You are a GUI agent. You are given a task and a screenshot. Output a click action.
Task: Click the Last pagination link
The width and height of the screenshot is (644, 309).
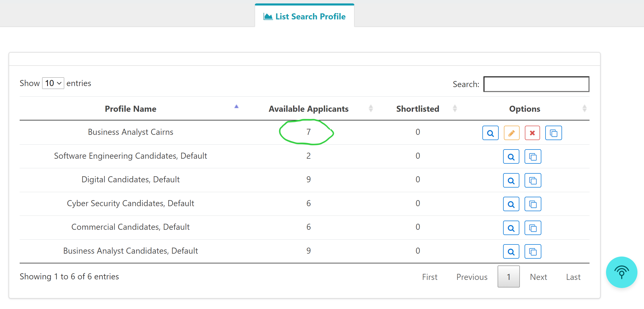[573, 277]
